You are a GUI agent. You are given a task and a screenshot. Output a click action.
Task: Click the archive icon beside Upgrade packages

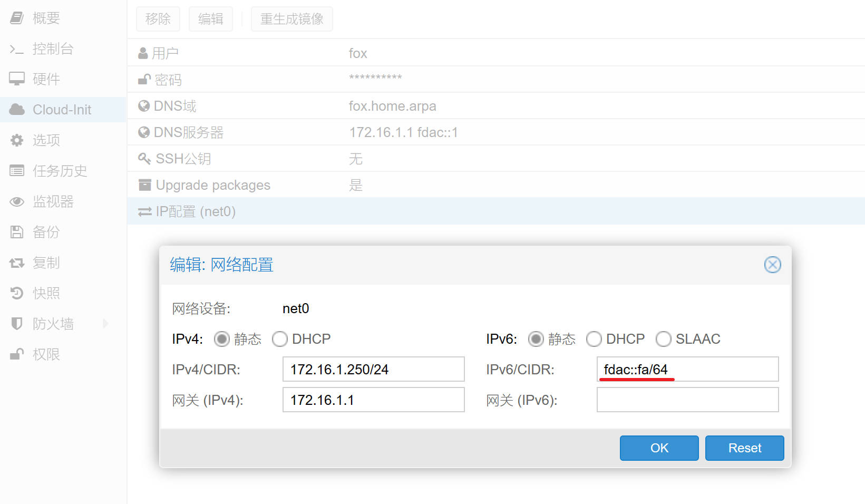[x=144, y=185]
